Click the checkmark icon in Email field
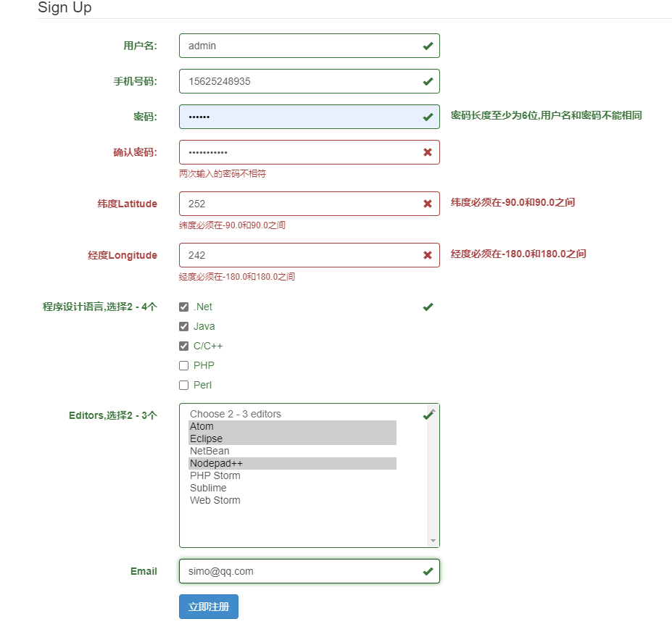Screen dimensions: 672x632 pos(428,571)
